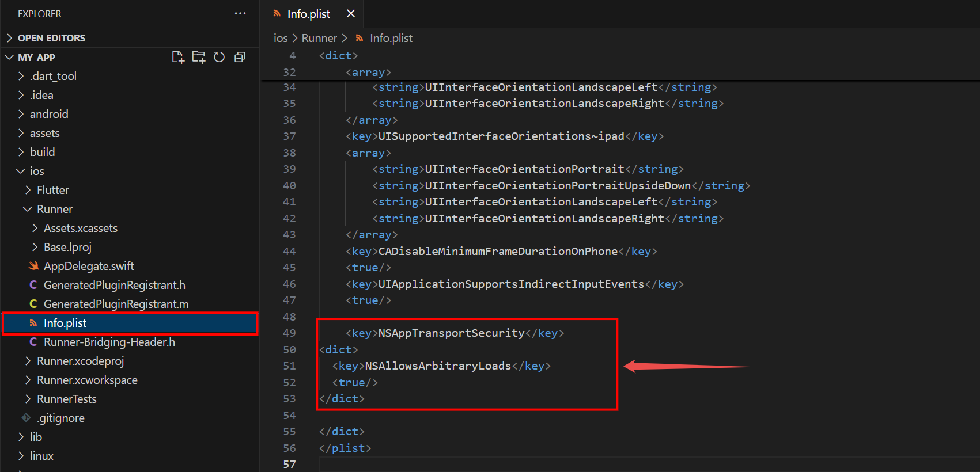The height and width of the screenshot is (472, 980).
Task: Click the git icon beside .gitignore
Action: [26, 418]
